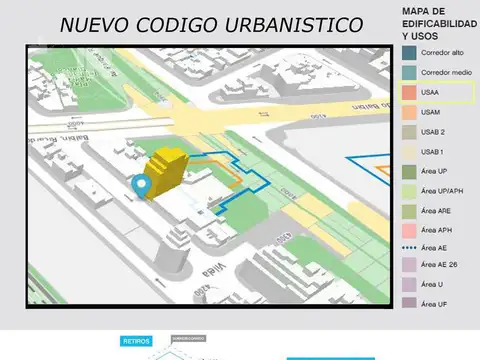Click the blue location pin marker
The height and width of the screenshot is (360, 480).
click(x=141, y=187)
